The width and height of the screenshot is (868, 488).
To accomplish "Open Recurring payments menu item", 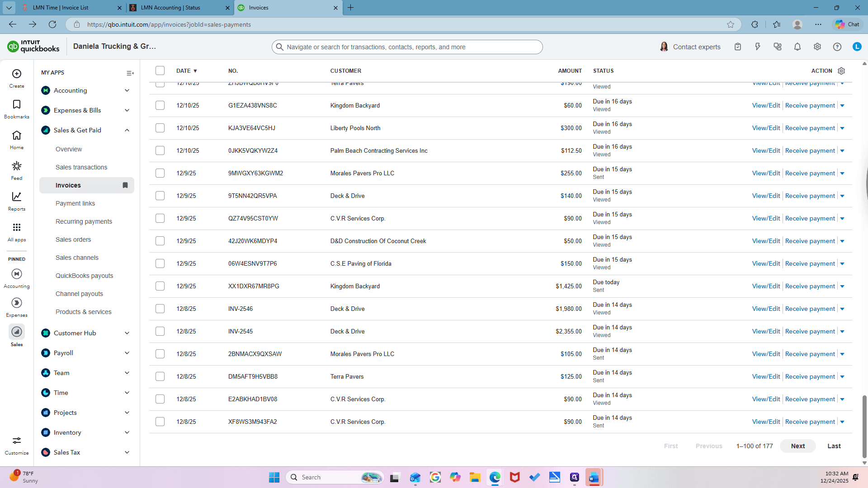I will pyautogui.click(x=84, y=221).
